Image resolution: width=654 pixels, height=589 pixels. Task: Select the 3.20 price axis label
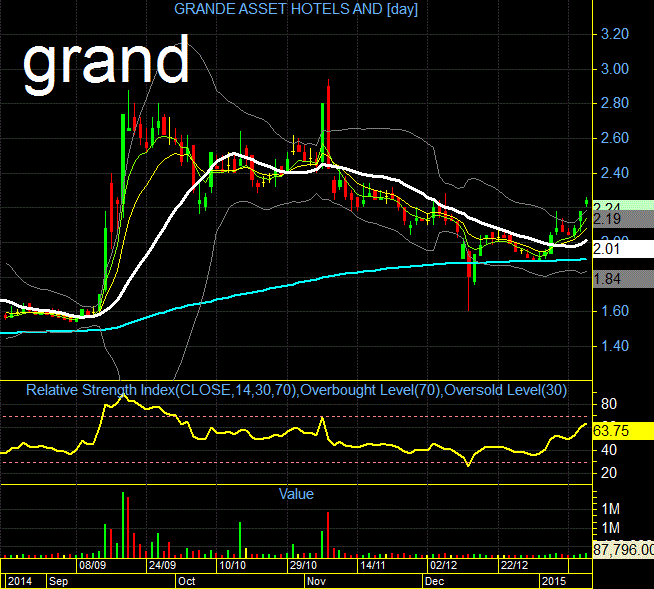click(614, 34)
